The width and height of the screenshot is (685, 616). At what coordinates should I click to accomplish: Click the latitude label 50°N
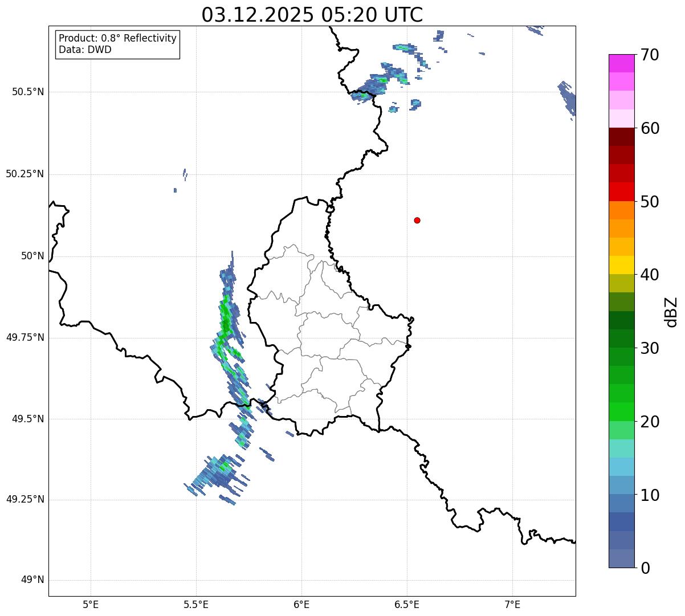33,256
